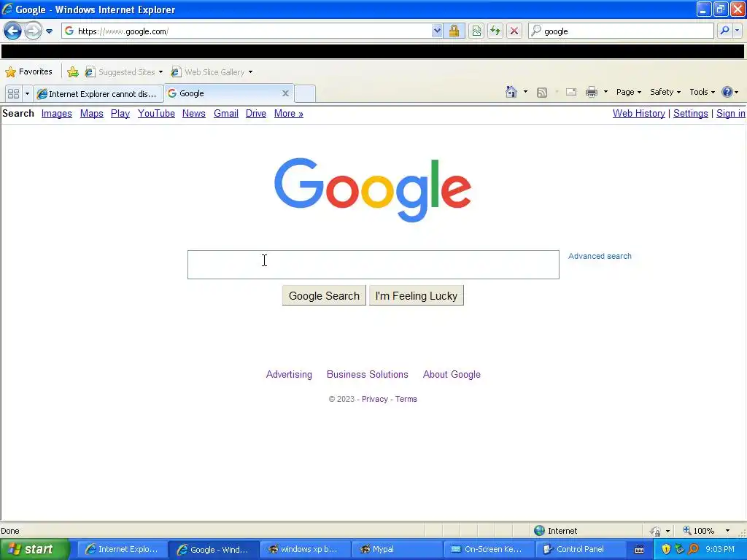The width and height of the screenshot is (747, 560).
Task: Click the toolbar search box containing google
Action: tap(622, 31)
